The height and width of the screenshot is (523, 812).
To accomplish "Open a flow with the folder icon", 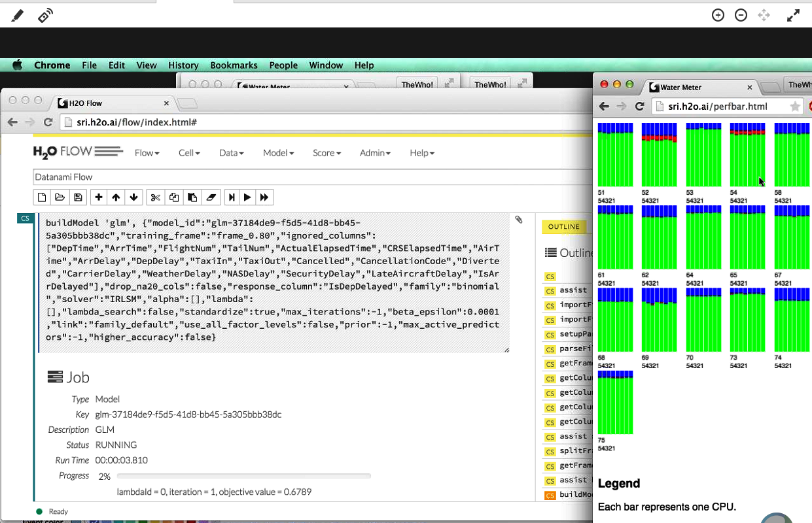I will pyautogui.click(x=60, y=197).
